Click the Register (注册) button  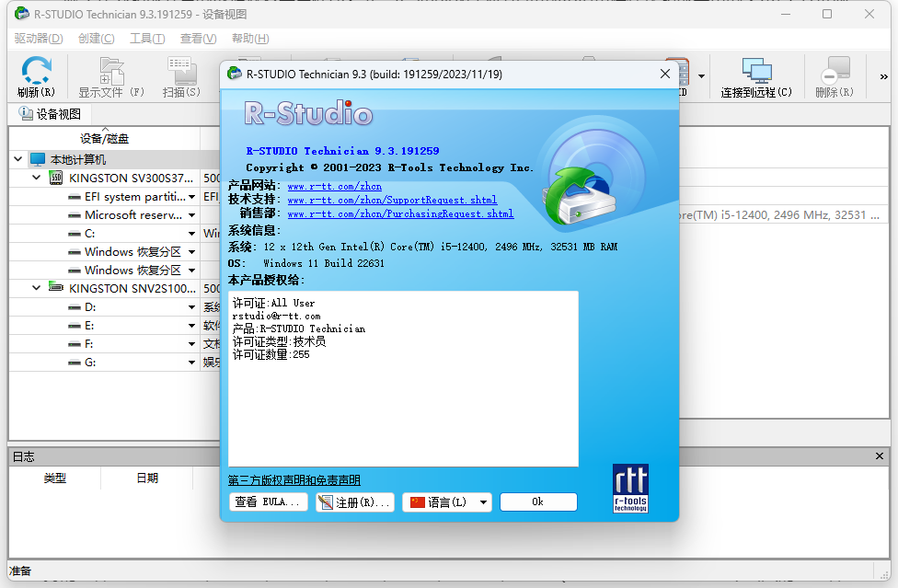tap(355, 502)
